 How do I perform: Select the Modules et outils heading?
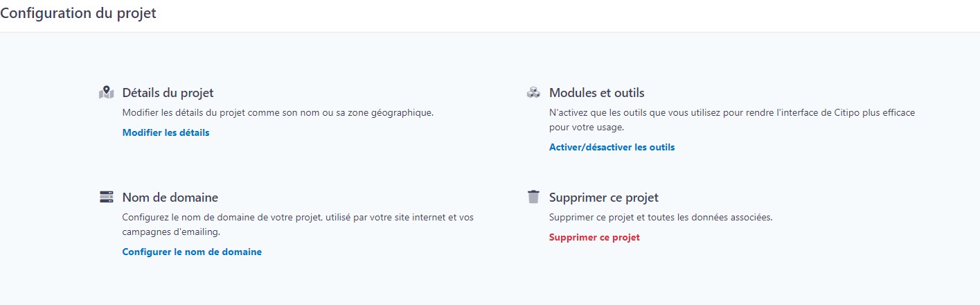click(596, 92)
